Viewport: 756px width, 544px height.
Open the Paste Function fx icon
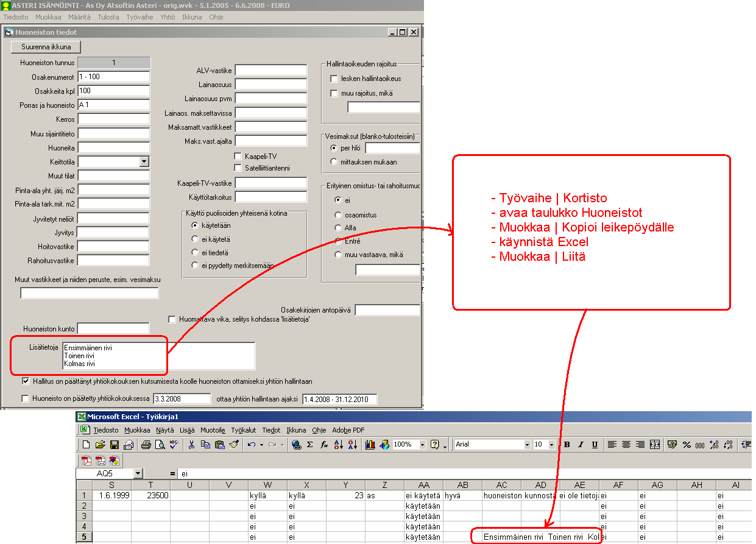click(x=324, y=445)
